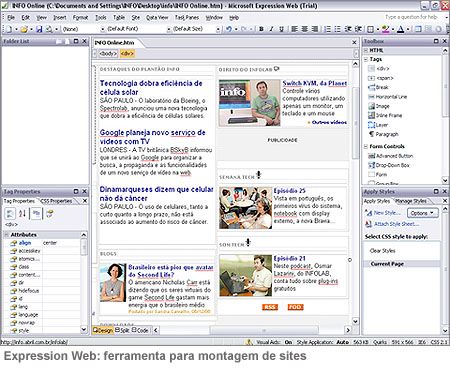Open the Data View menu
Viewport: 450px width, 373px height.
(x=157, y=17)
